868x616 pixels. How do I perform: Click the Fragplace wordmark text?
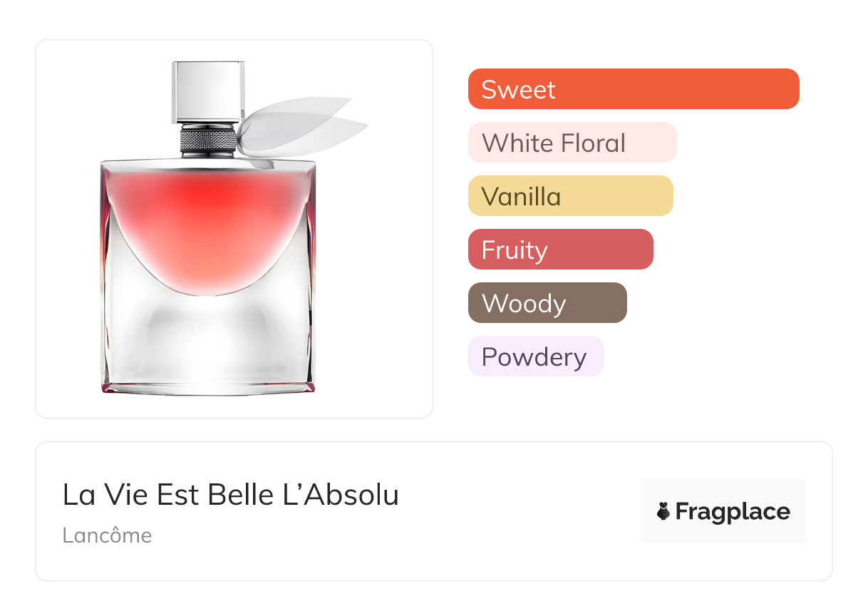tap(733, 511)
